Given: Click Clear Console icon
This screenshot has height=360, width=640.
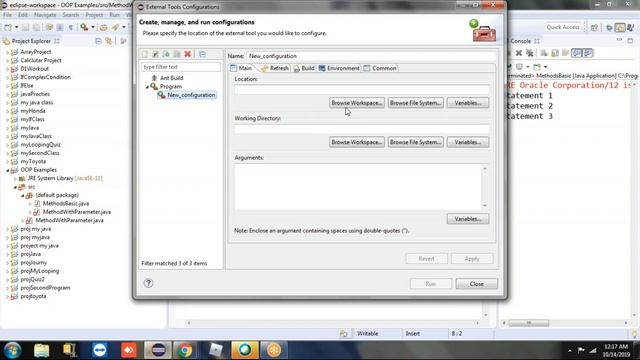Looking at the screenshot, I should [544, 53].
